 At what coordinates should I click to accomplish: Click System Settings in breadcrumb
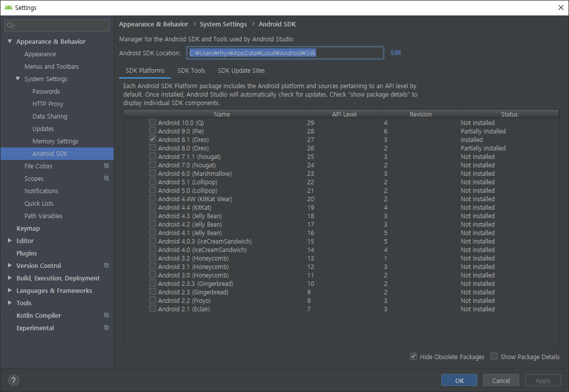(x=223, y=24)
